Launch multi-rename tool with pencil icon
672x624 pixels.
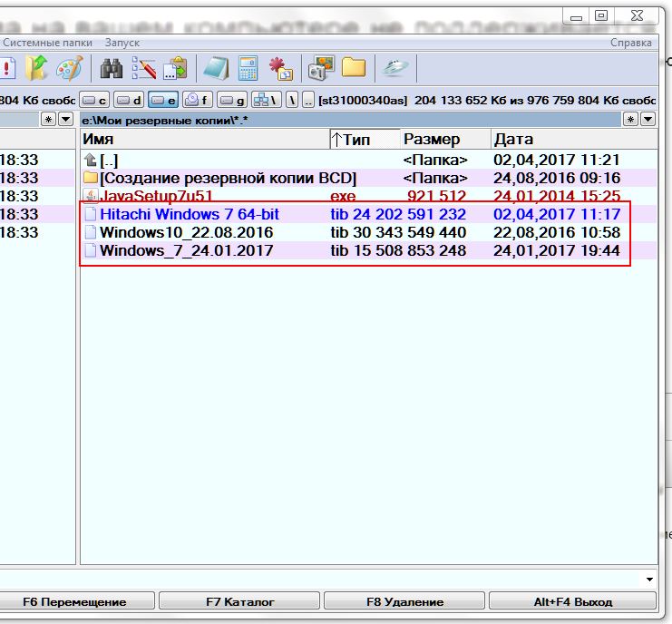coord(143,68)
